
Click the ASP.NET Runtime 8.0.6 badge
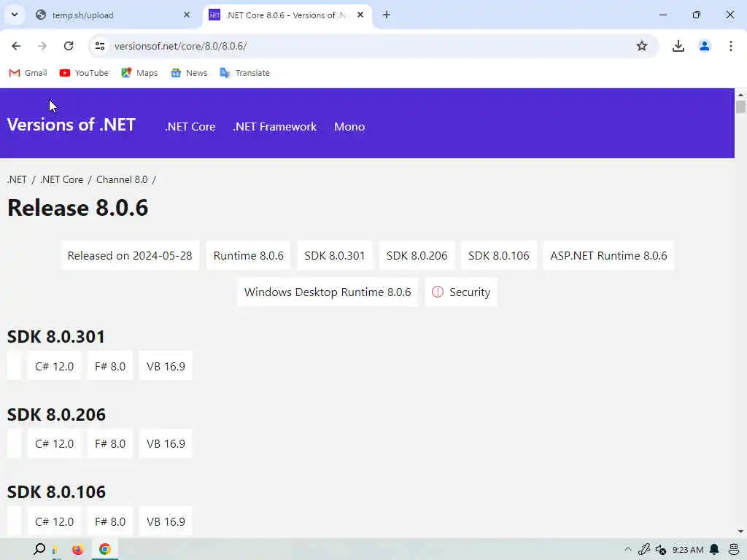click(608, 256)
